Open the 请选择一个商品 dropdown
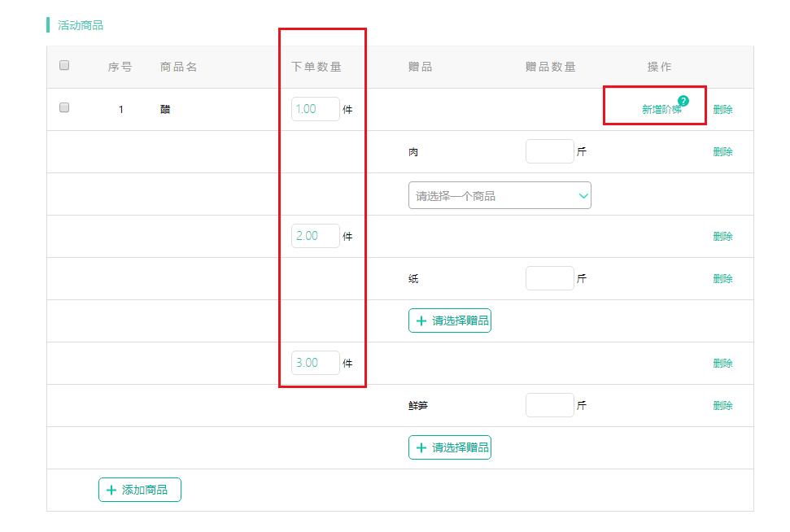The width and height of the screenshot is (790, 532). coord(500,195)
